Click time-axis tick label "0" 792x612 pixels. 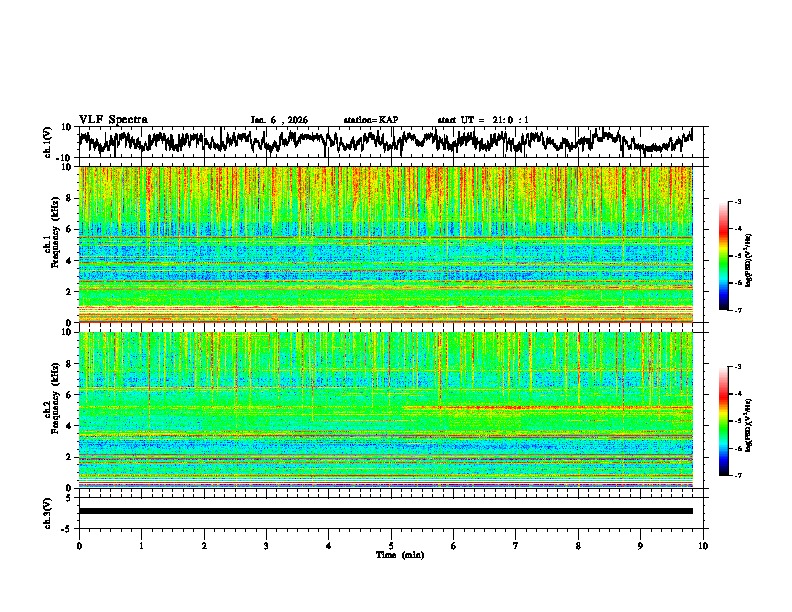click(x=79, y=546)
